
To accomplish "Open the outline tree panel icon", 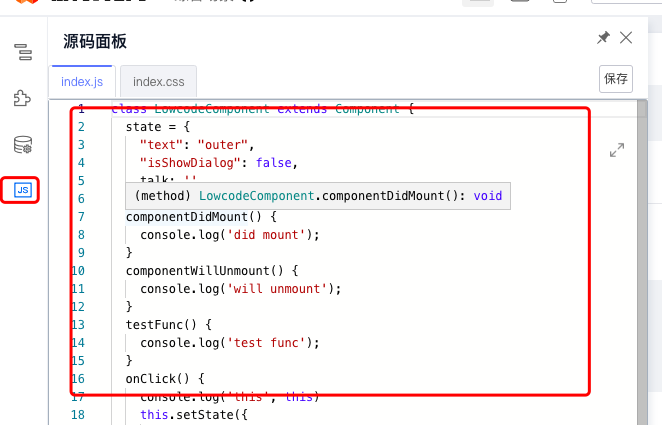I will 23,52.
